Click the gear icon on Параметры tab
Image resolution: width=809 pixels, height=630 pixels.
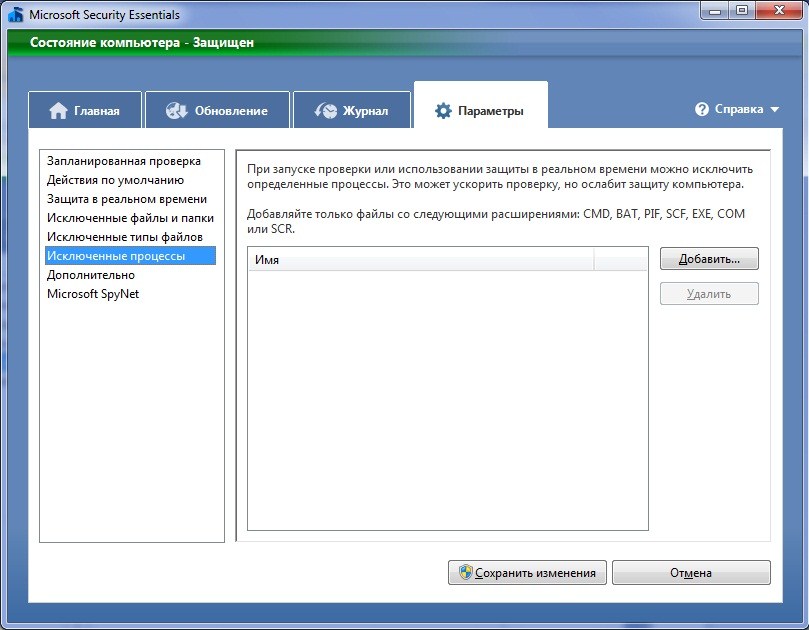(443, 110)
